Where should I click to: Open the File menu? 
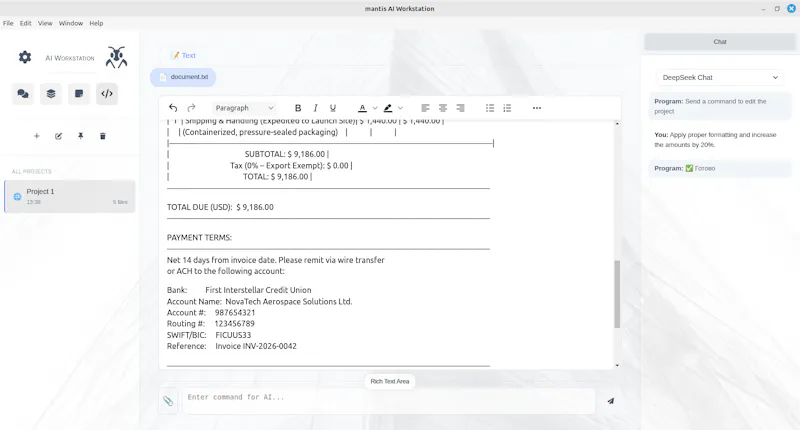click(8, 23)
